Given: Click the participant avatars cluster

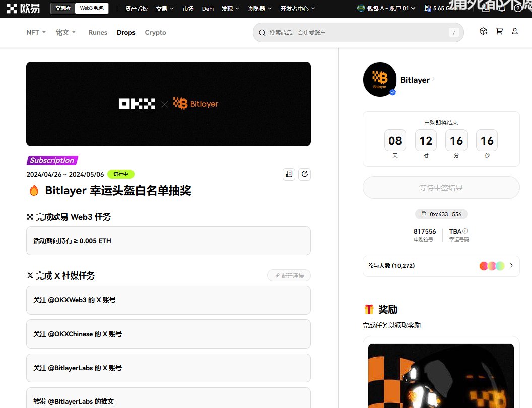Looking at the screenshot, I should pos(492,266).
